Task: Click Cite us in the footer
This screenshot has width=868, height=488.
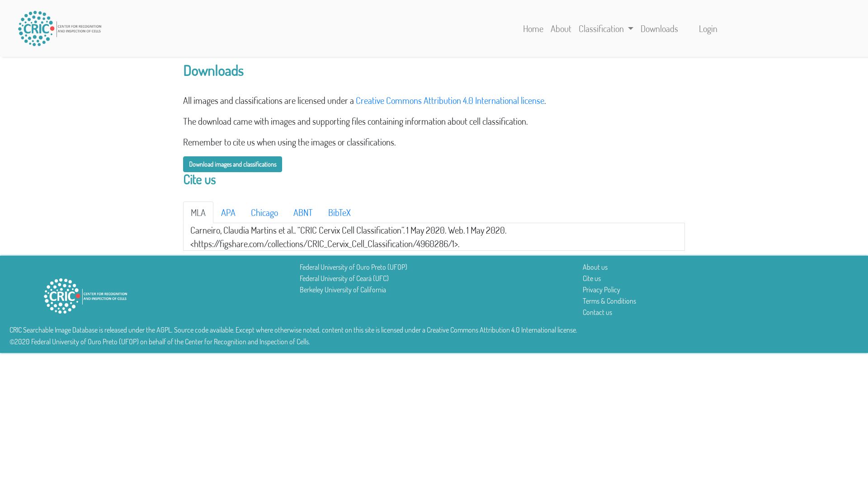Action: pyautogui.click(x=592, y=278)
